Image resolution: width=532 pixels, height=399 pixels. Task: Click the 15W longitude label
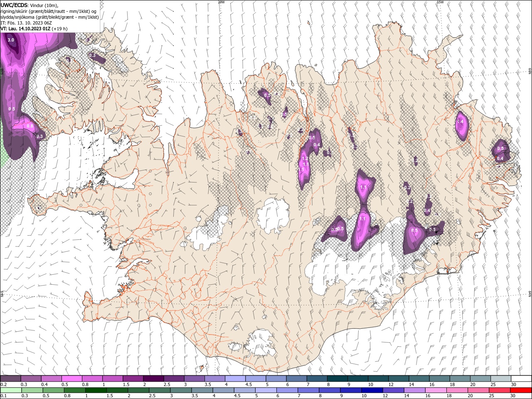coord(440,2)
